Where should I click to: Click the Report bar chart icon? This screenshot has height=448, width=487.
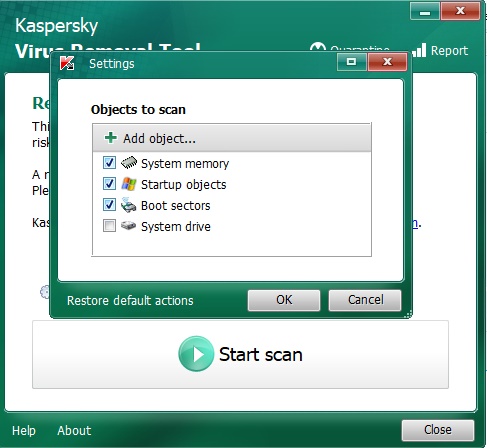tap(420, 50)
